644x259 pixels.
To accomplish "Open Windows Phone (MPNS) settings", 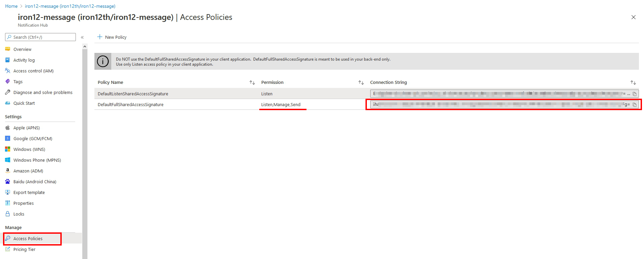I will (37, 160).
